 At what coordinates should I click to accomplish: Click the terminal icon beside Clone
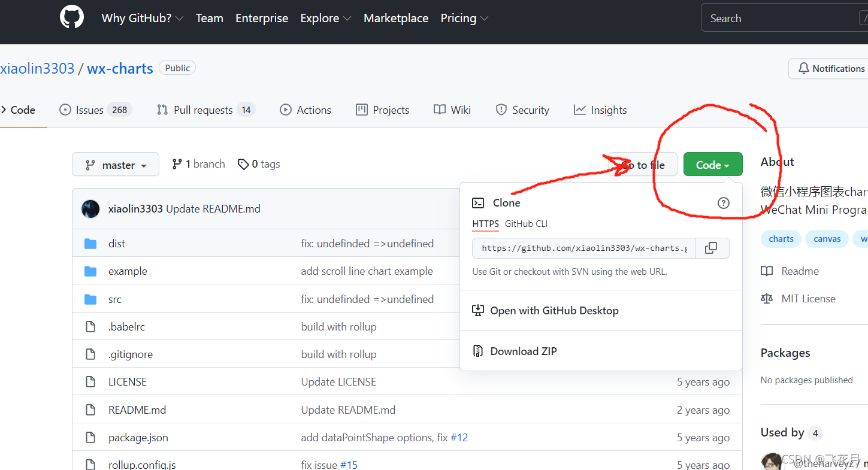click(478, 203)
